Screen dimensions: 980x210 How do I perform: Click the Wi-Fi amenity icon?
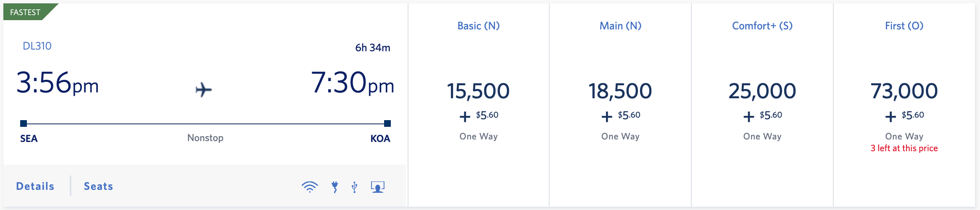310,187
